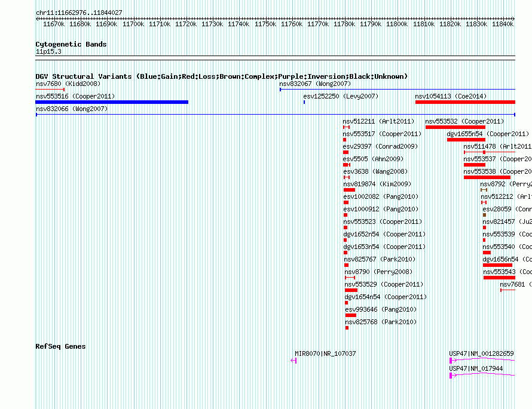This screenshot has width=532, height=409.
Task: Open variant nsv832066 (Wong2007) label
Action: [72, 109]
